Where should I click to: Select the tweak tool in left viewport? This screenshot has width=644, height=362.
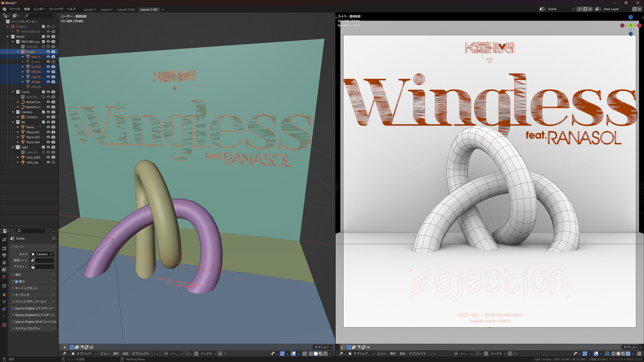[65, 347]
